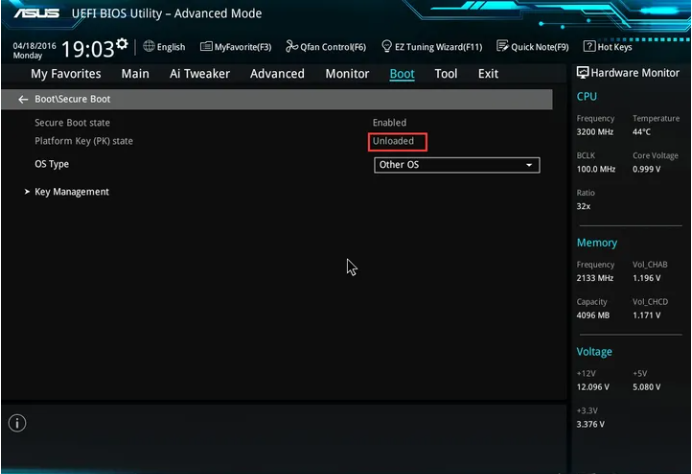This screenshot has width=692, height=474.
Task: Click the EZ Tuning Wizard bulb icon
Action: coord(387,46)
